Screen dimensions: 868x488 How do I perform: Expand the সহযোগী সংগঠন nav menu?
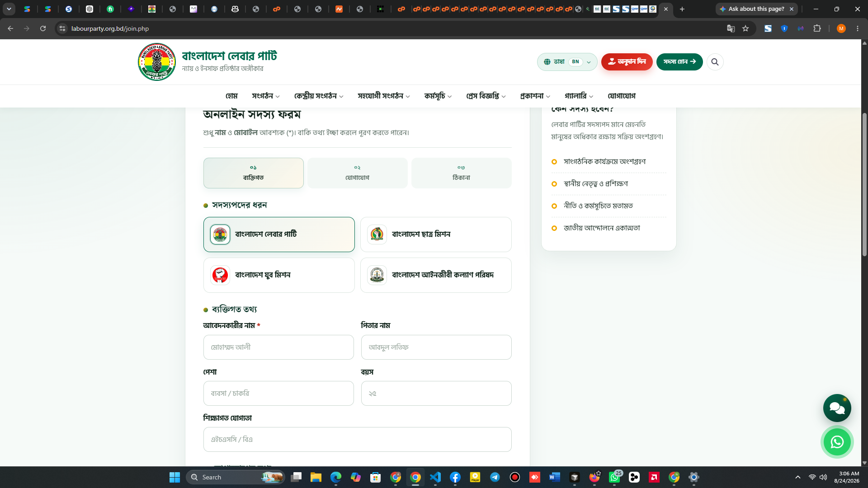click(383, 96)
